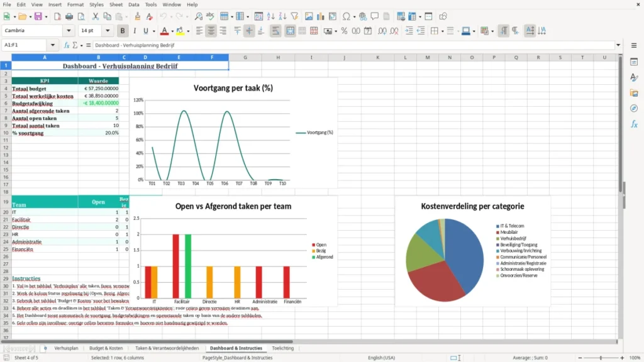Insert an image

click(x=309, y=16)
